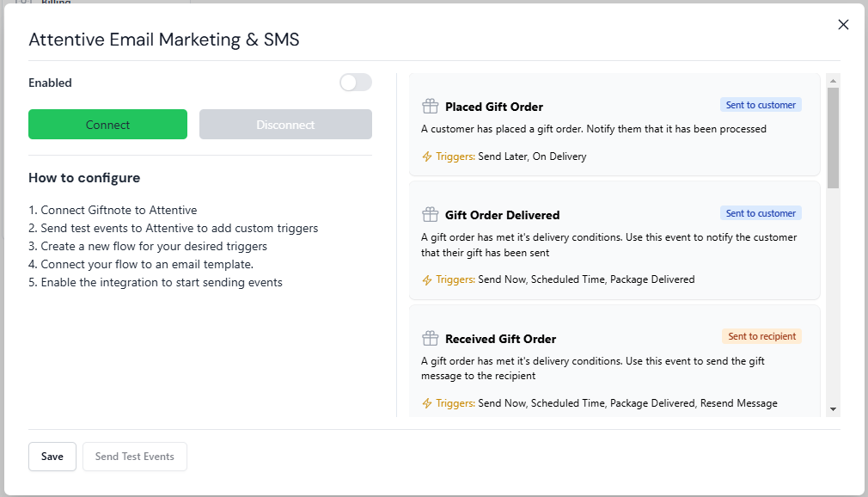Click the Sent to recipient badge
The image size is (868, 497).
coord(761,336)
